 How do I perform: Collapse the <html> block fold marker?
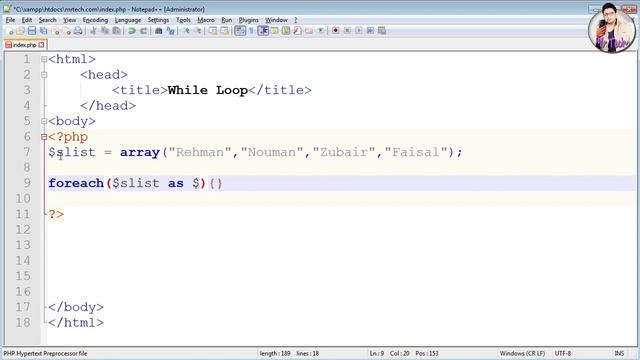pyautogui.click(x=44, y=60)
